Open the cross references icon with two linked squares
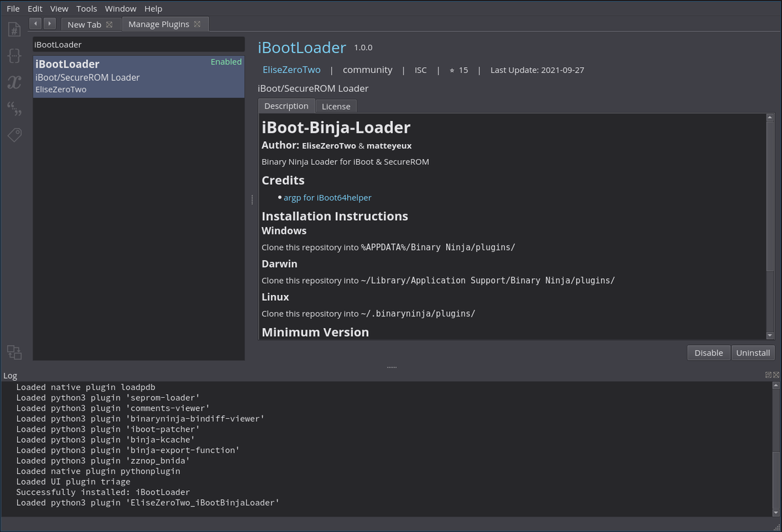Screen dimensions: 782x532 click(x=14, y=352)
